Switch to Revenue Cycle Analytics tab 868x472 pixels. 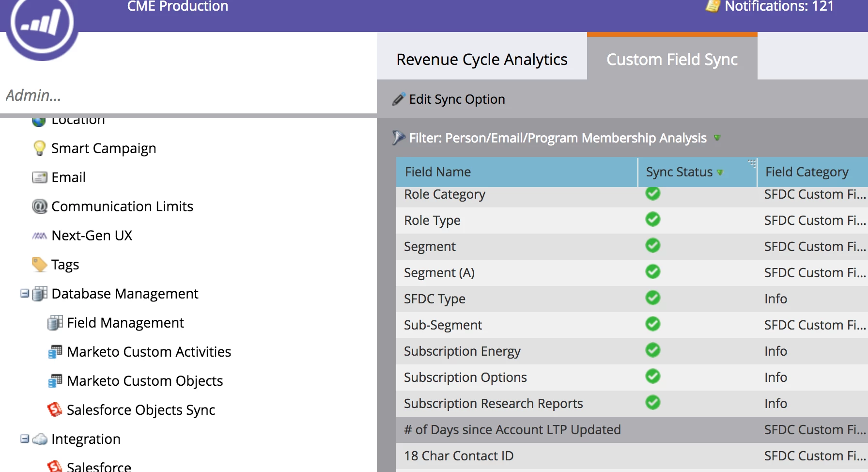coord(481,59)
